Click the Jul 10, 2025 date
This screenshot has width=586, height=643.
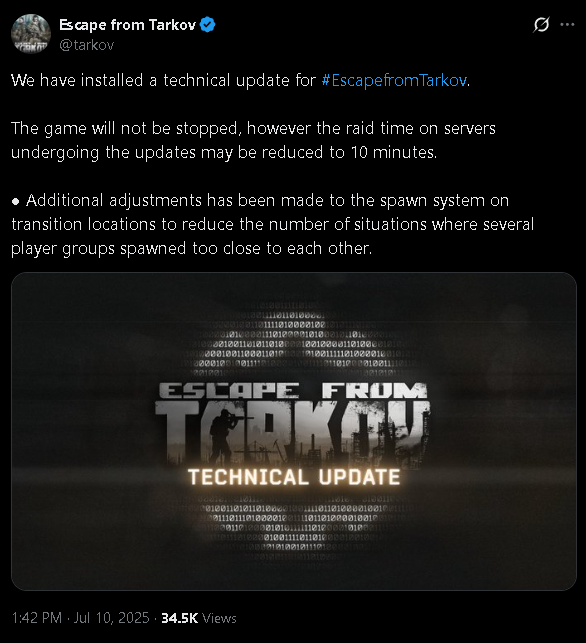[111, 618]
